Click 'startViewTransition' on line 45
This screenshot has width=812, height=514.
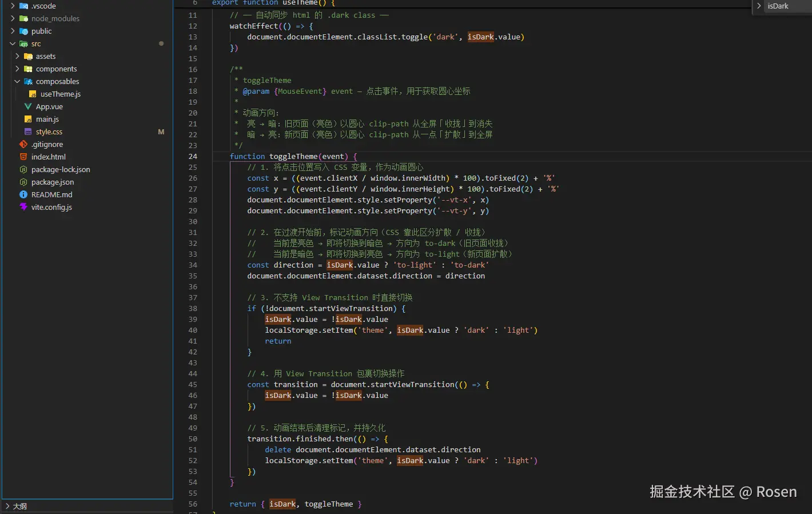(x=412, y=384)
